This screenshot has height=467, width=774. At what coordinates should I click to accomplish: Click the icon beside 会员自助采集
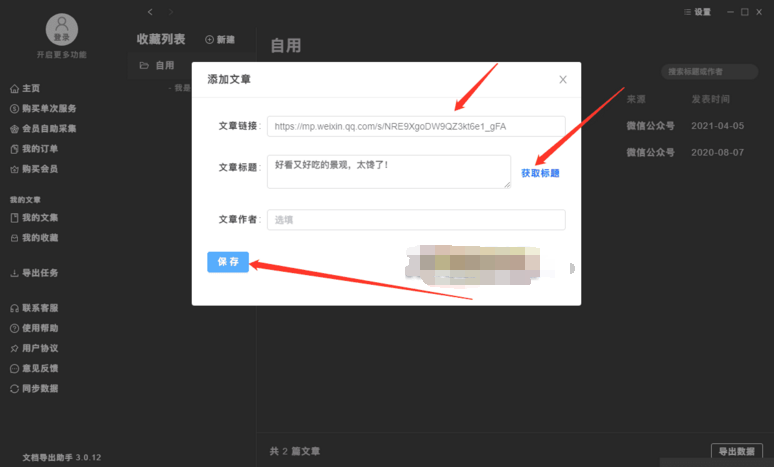coord(14,129)
